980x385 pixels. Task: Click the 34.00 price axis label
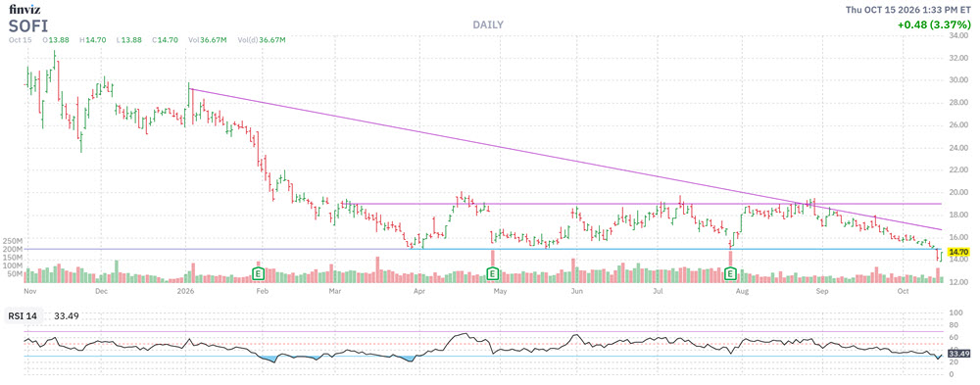click(958, 35)
